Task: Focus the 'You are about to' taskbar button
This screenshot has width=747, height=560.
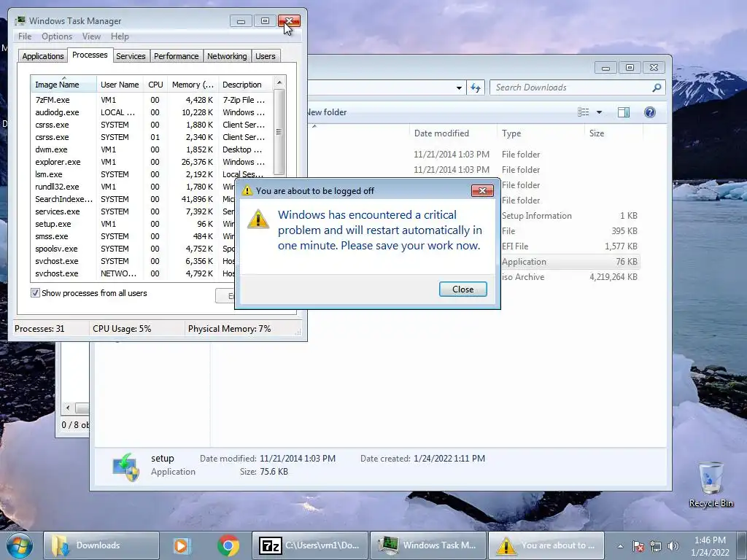Action: [x=546, y=545]
